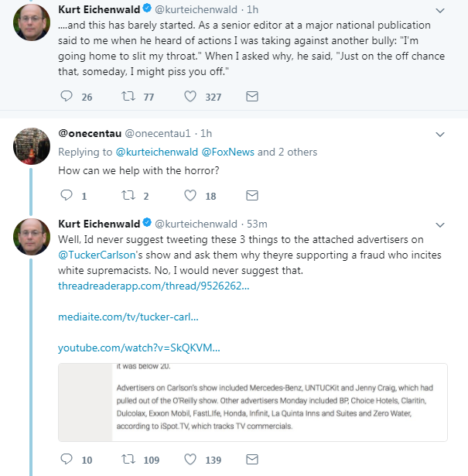Like the @onecentau tweet with 18 likes

tap(190, 195)
